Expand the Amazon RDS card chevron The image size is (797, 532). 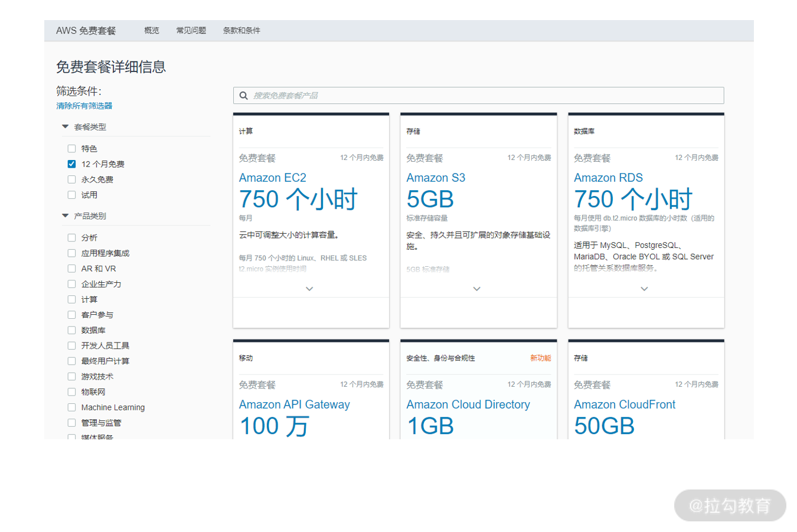pyautogui.click(x=644, y=289)
